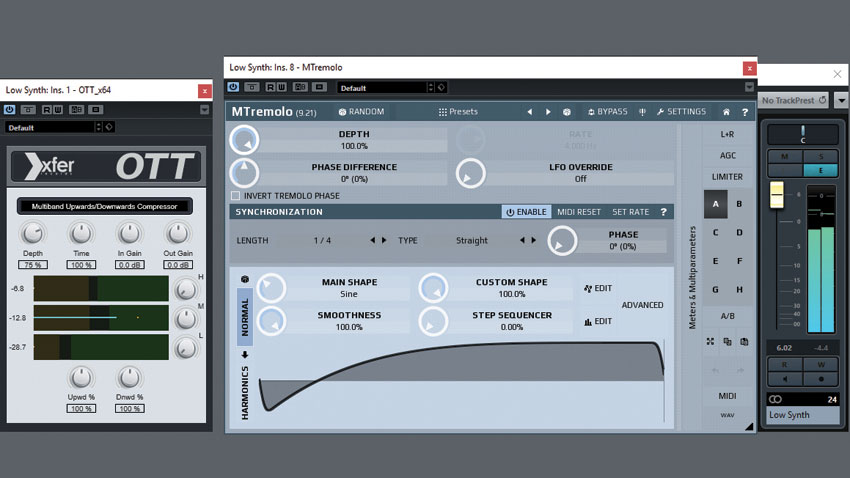Click EDIT for custom shape

tap(598, 288)
